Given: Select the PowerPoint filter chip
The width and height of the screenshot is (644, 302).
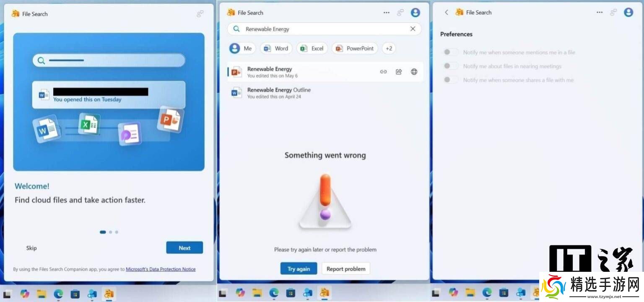Looking at the screenshot, I should (355, 48).
